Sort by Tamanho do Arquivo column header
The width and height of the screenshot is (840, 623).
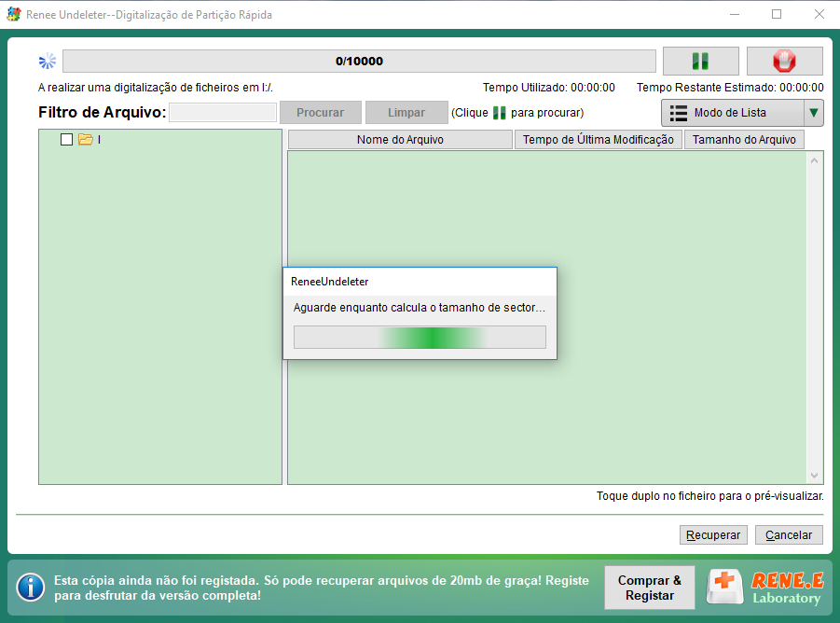tap(744, 140)
